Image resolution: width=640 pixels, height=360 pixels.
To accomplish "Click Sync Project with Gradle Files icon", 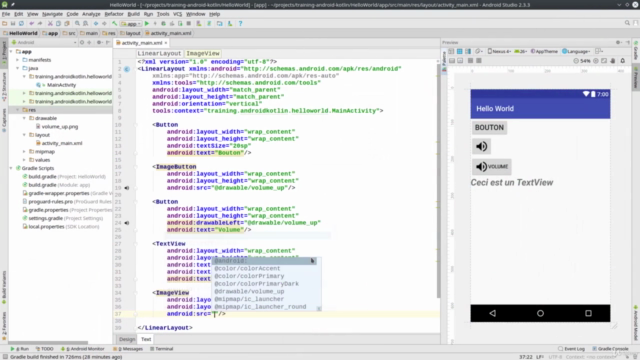I will tap(209, 24).
